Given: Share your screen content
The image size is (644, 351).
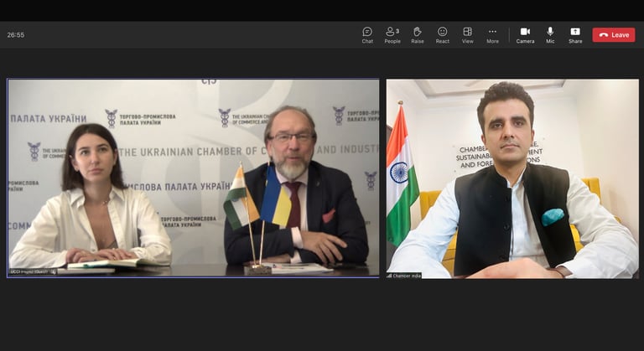Looking at the screenshot, I should (x=575, y=35).
